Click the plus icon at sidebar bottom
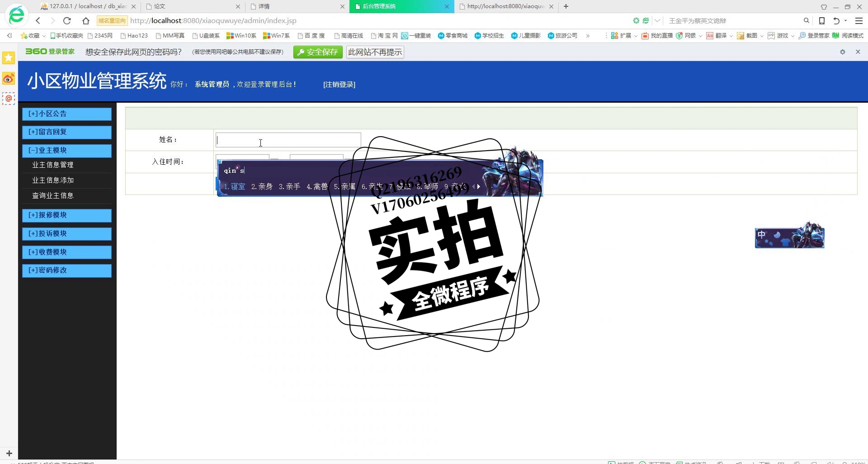 point(9,453)
